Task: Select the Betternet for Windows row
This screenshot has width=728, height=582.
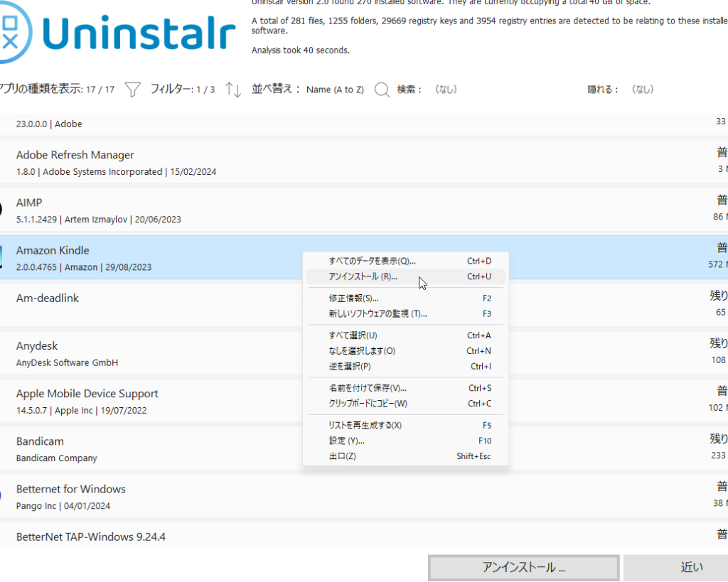Action: pyautogui.click(x=364, y=497)
